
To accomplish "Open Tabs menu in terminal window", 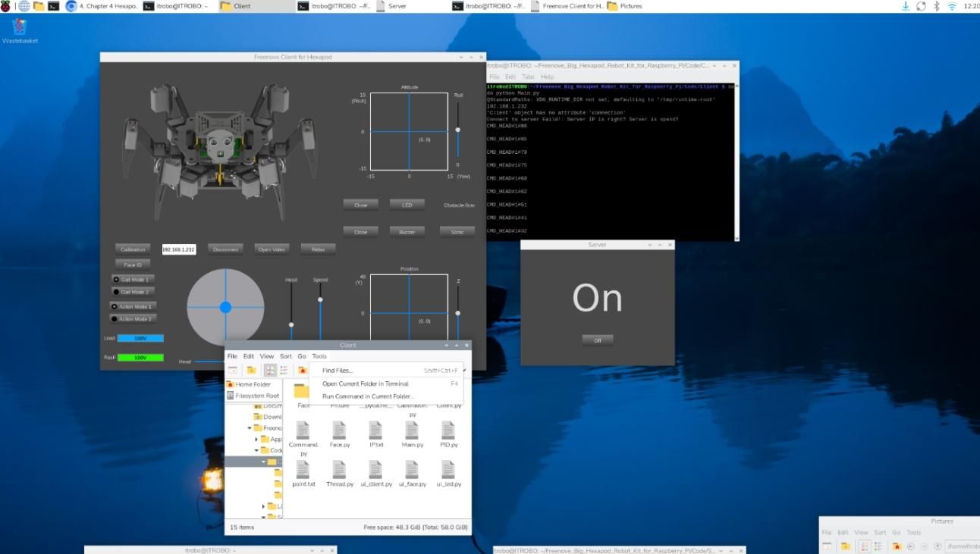I will pos(528,77).
